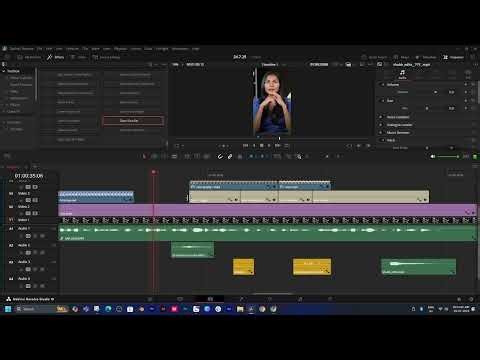Mute the Audio 1 track

(42, 236)
